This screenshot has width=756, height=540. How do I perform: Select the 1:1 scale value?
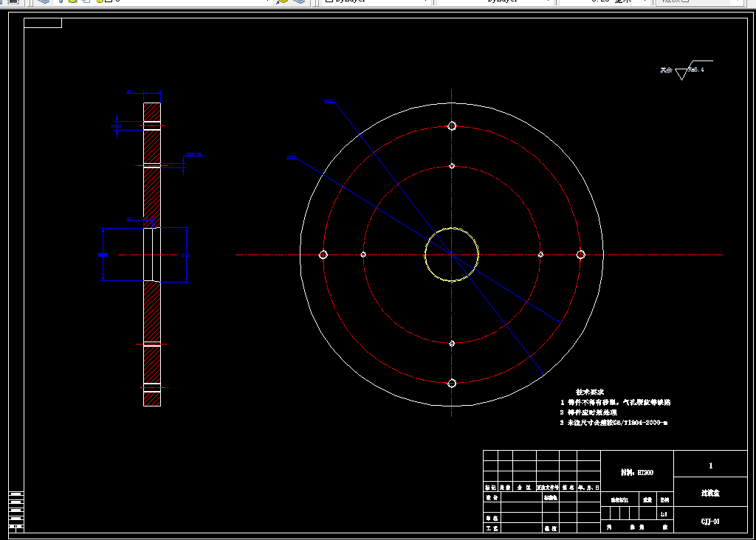tap(664, 514)
